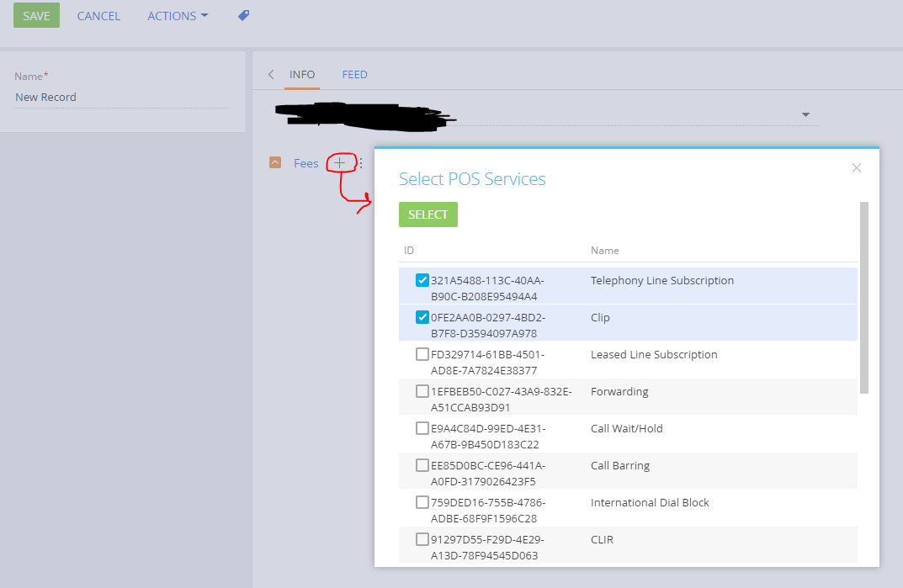Switch to the FEED tab
Image resolution: width=903 pixels, height=588 pixels.
[354, 75]
